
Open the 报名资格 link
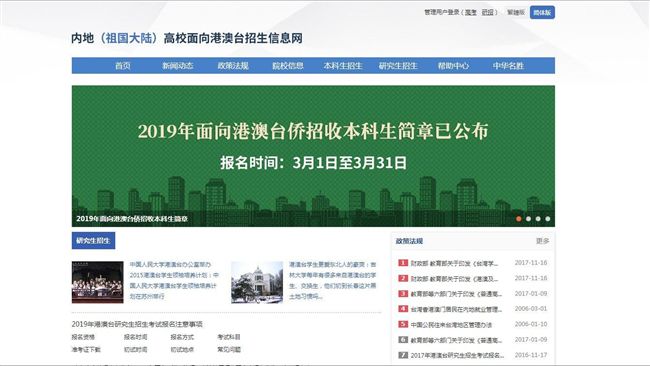(83, 337)
